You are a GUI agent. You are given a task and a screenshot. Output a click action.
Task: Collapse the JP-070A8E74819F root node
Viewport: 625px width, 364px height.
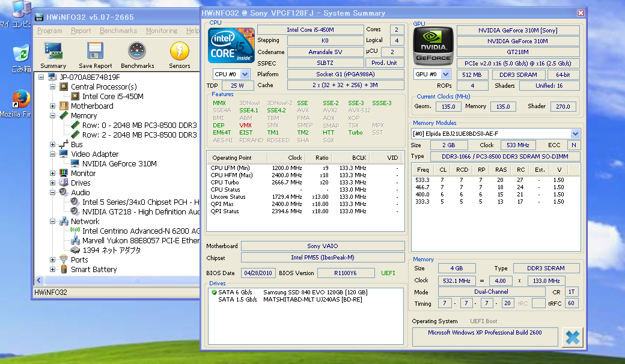click(41, 77)
